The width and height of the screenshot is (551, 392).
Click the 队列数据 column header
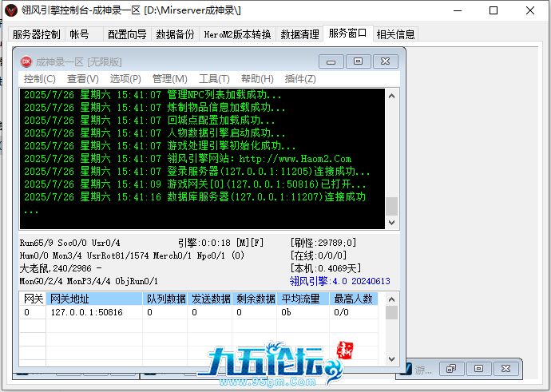click(x=165, y=299)
